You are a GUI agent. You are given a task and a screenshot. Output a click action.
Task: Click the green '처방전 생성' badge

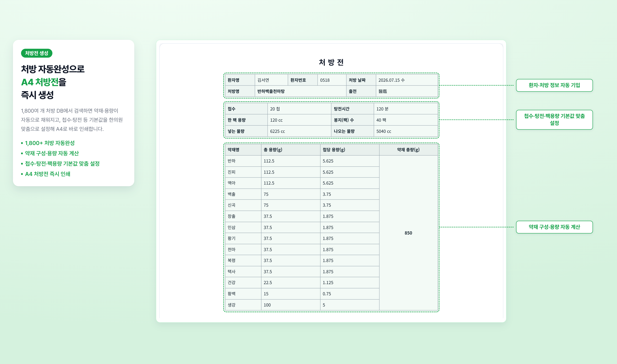(37, 53)
